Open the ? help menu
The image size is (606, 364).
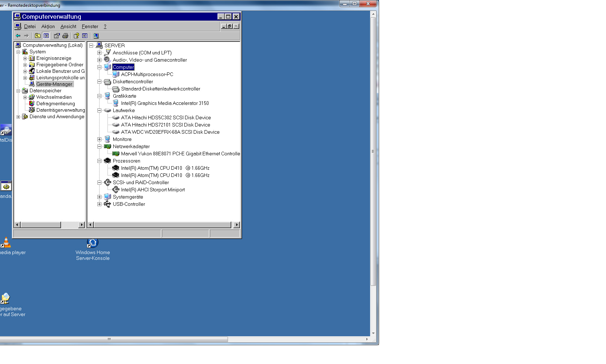[105, 26]
